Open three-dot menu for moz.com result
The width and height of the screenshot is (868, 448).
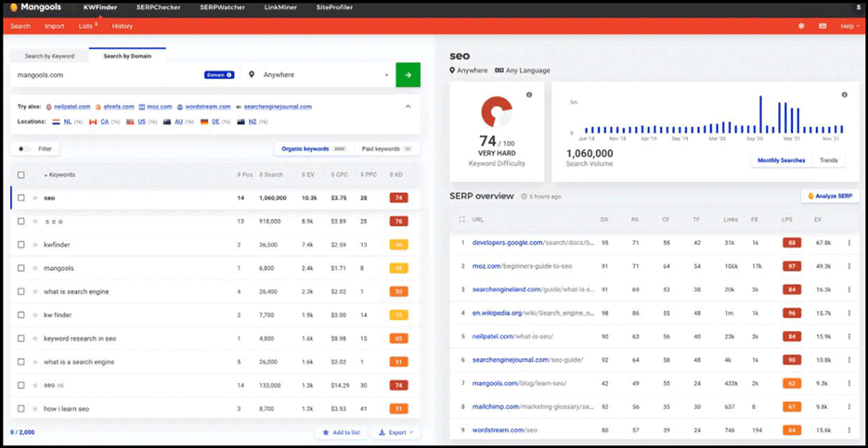849,266
